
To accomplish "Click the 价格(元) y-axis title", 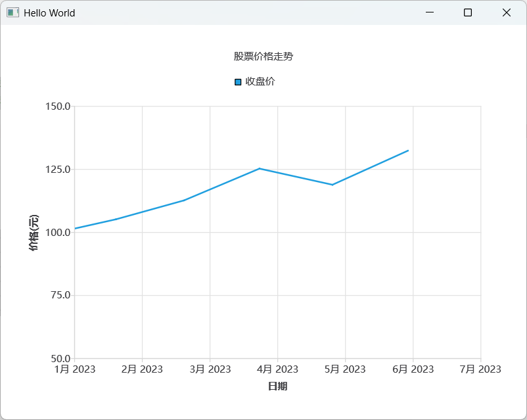I will coord(34,233).
